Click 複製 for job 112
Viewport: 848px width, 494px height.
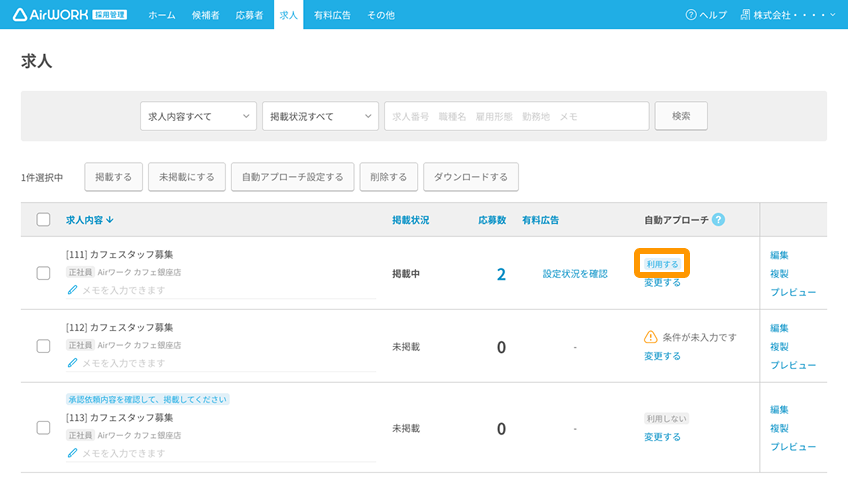779,346
